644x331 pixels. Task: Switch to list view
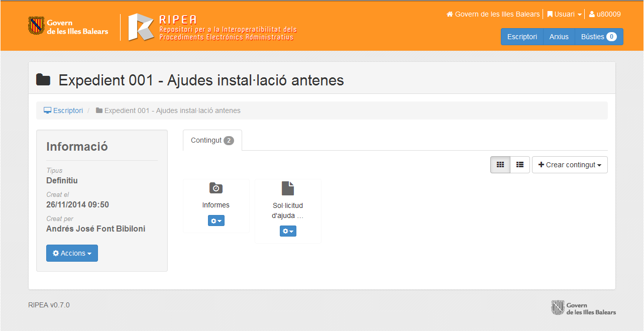[x=520, y=165]
